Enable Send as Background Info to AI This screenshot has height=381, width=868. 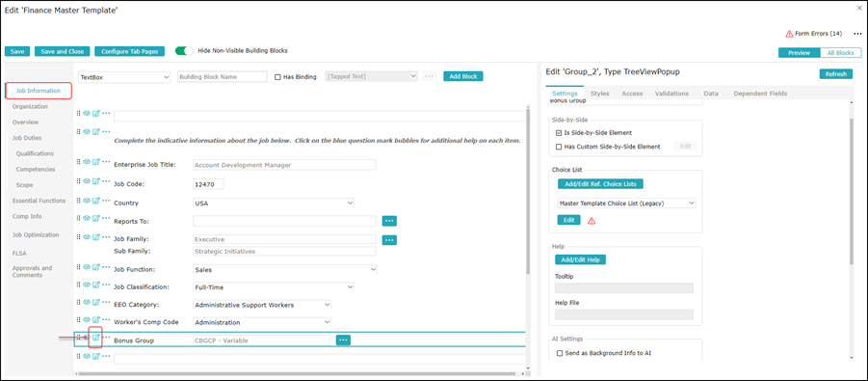[559, 353]
